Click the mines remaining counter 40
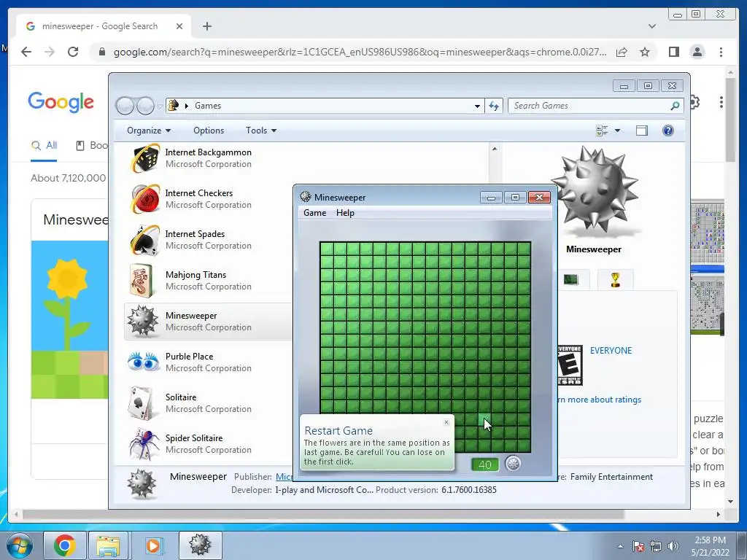 point(485,464)
